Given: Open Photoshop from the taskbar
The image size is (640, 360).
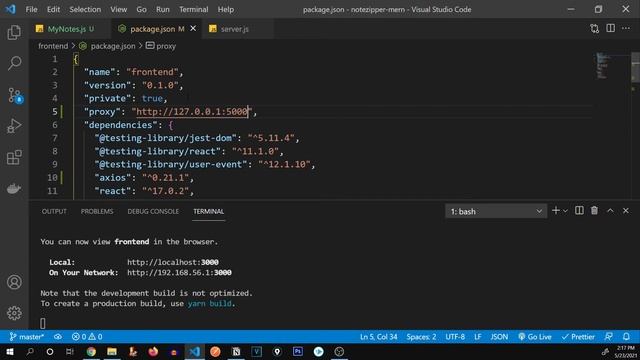Looking at the screenshot, I should pos(298,351).
